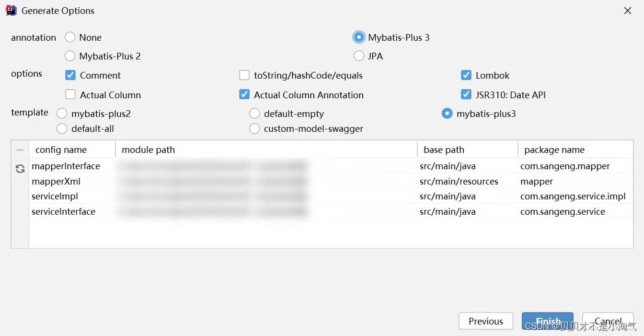Click the minus remove-row icon above table

(x=20, y=150)
